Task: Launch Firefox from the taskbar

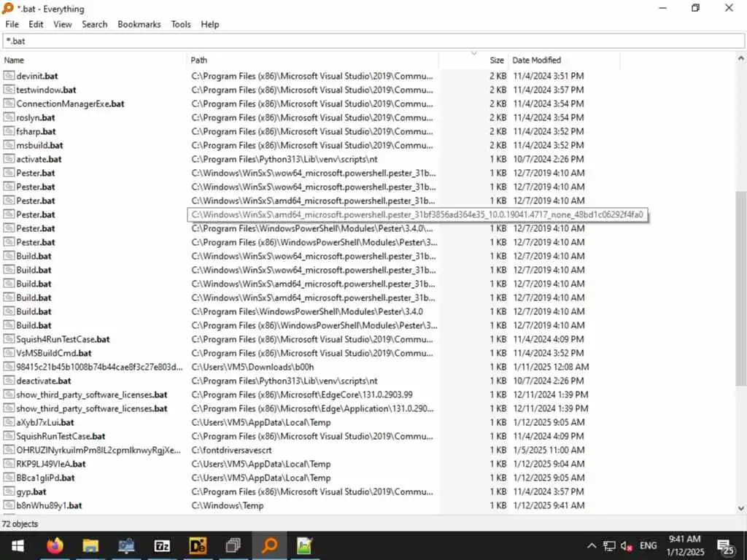Action: (x=55, y=545)
